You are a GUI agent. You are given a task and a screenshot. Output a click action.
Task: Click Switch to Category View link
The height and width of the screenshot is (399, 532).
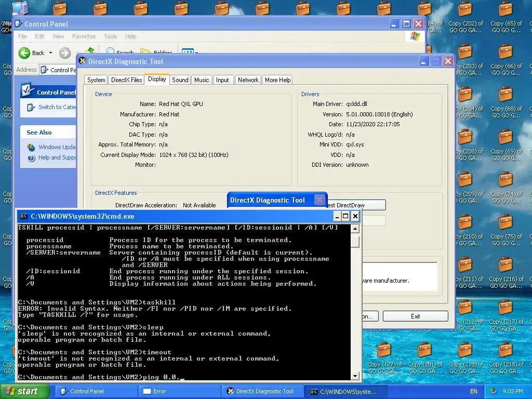(57, 107)
